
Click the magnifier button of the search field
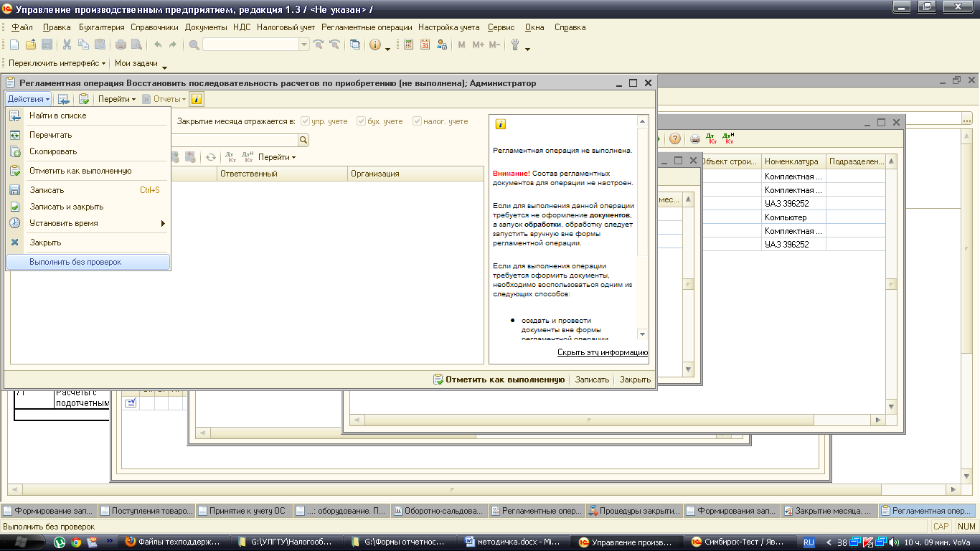click(303, 140)
